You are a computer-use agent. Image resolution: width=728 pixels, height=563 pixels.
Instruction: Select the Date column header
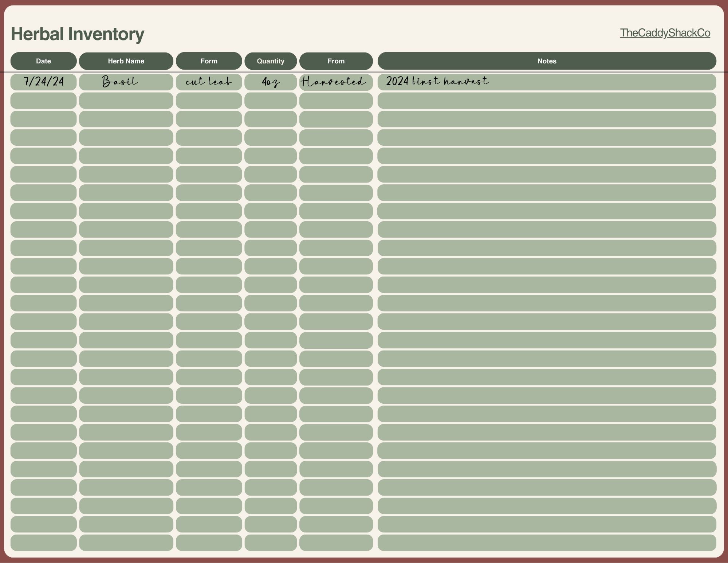43,61
